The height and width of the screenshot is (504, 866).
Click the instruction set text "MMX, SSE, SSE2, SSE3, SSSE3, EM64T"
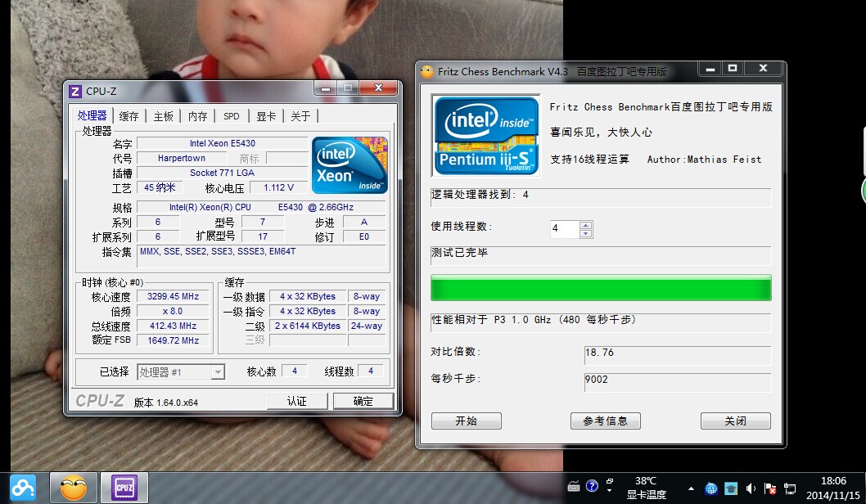(x=218, y=251)
